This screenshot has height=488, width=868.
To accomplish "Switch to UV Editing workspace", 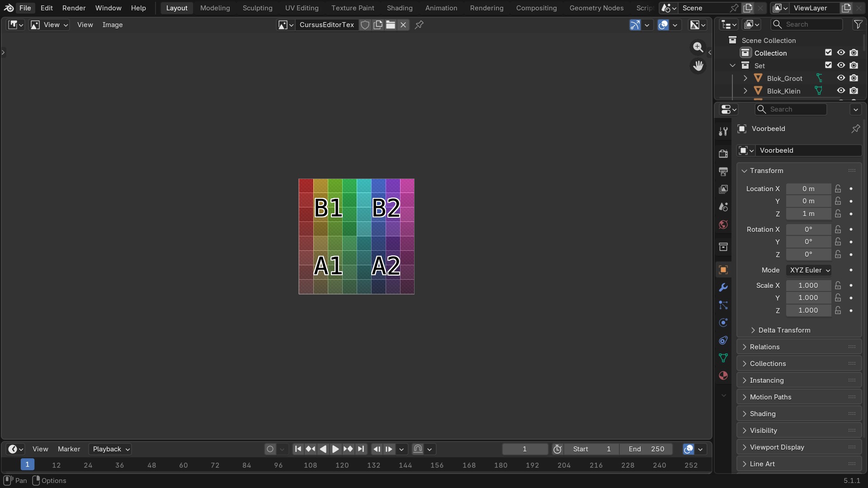I will pyautogui.click(x=302, y=8).
